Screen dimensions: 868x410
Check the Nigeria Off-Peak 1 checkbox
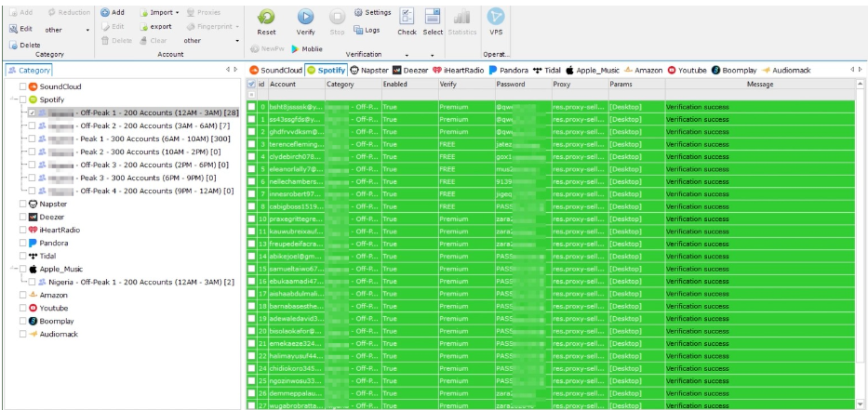[x=33, y=282]
